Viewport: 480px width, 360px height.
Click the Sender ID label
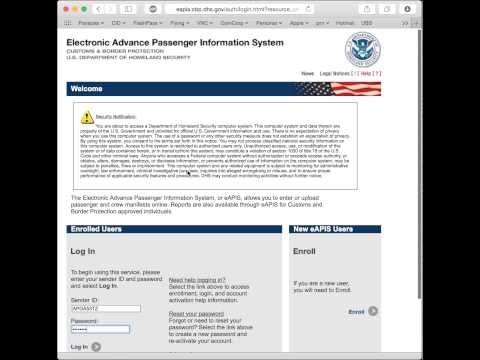84,300
